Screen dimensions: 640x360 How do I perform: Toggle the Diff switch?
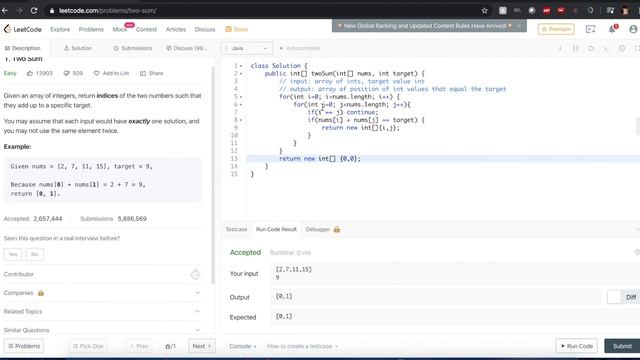point(621,297)
